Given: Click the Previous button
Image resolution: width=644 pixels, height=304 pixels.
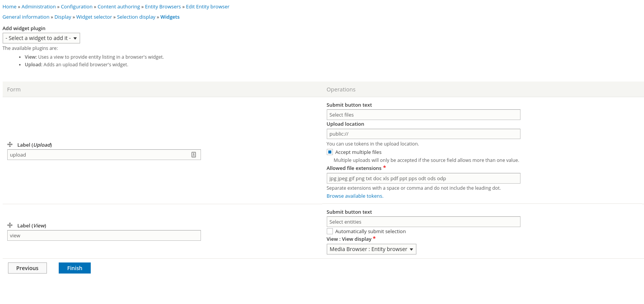Looking at the screenshot, I should pos(27,268).
